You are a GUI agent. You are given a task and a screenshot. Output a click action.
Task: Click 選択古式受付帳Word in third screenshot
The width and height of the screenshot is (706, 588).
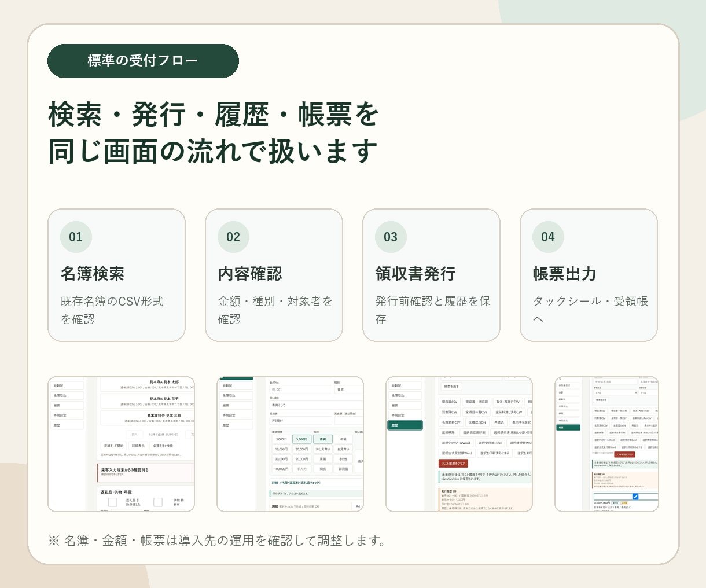pyautogui.click(x=457, y=453)
